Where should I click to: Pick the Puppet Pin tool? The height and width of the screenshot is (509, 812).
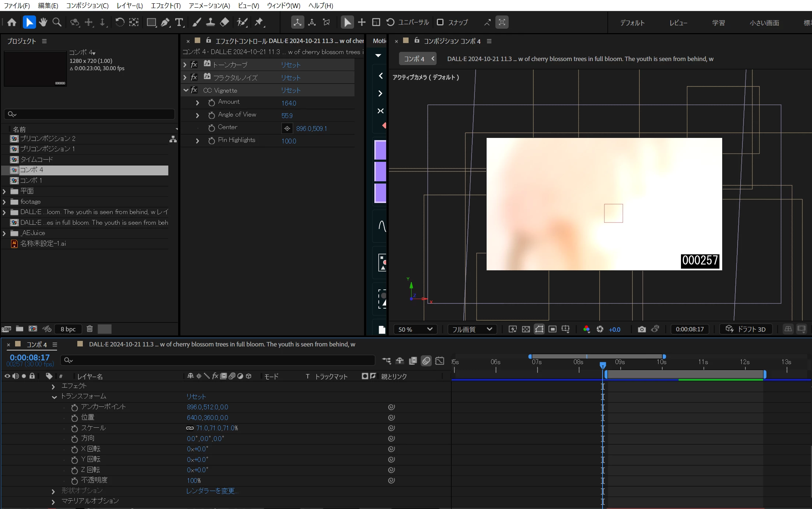click(259, 22)
